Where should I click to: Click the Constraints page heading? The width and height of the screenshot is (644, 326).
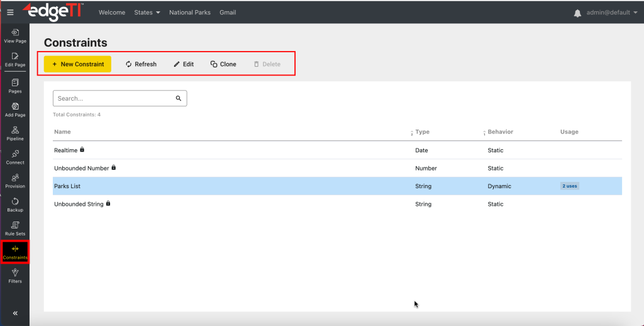pyautogui.click(x=75, y=43)
